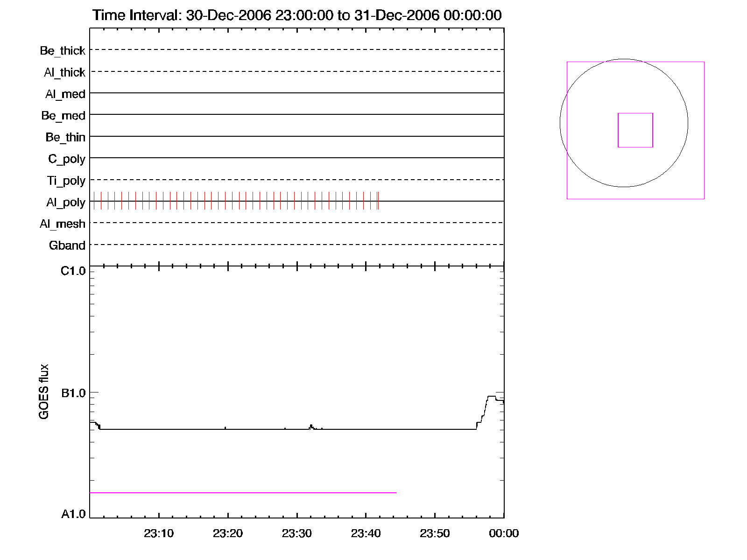Select the Be_med filter label
The width and height of the screenshot is (747, 560).
[x=63, y=115]
